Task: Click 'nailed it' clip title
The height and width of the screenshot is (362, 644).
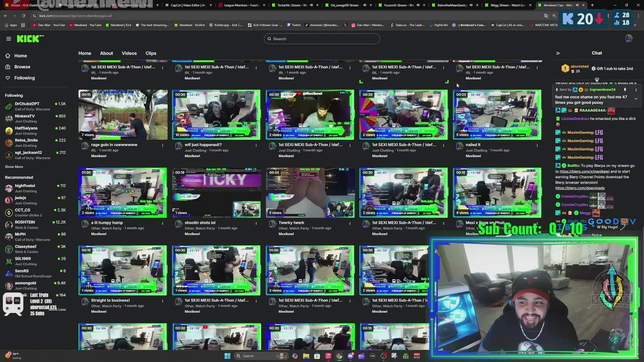Action: coord(473,145)
